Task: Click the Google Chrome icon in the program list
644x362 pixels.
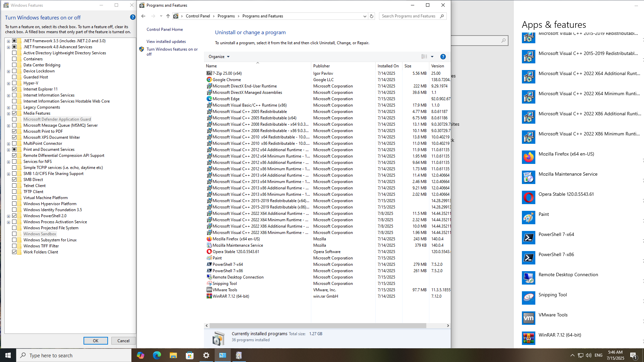Action: (x=209, y=79)
